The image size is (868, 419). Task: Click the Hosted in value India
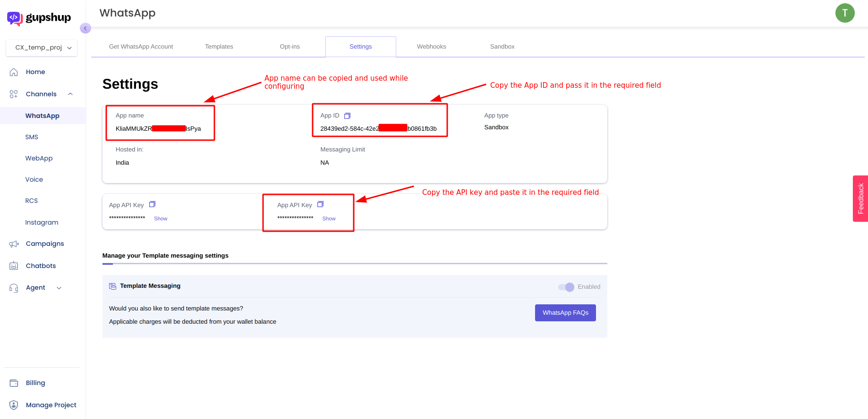click(122, 163)
